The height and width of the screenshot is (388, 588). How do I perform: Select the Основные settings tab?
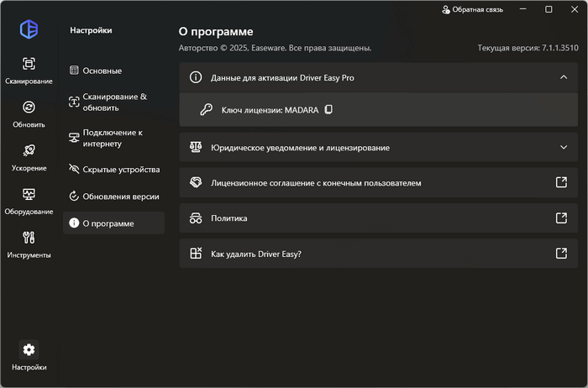point(102,71)
